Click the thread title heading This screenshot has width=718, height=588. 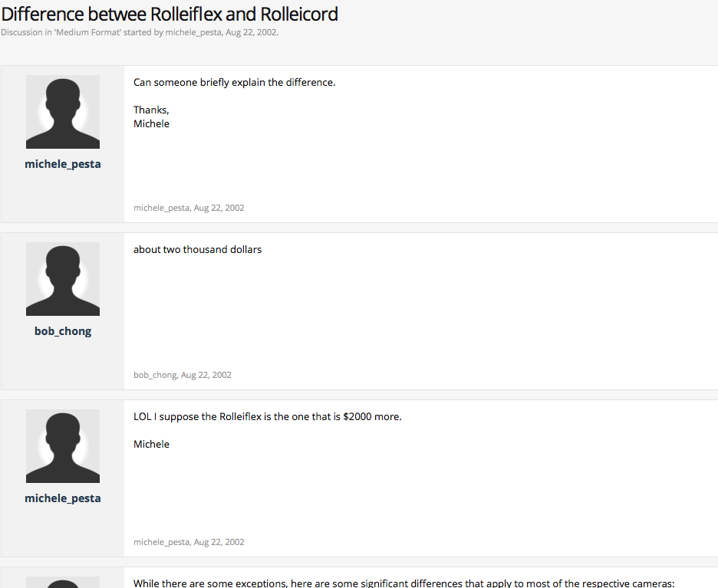pos(170,14)
